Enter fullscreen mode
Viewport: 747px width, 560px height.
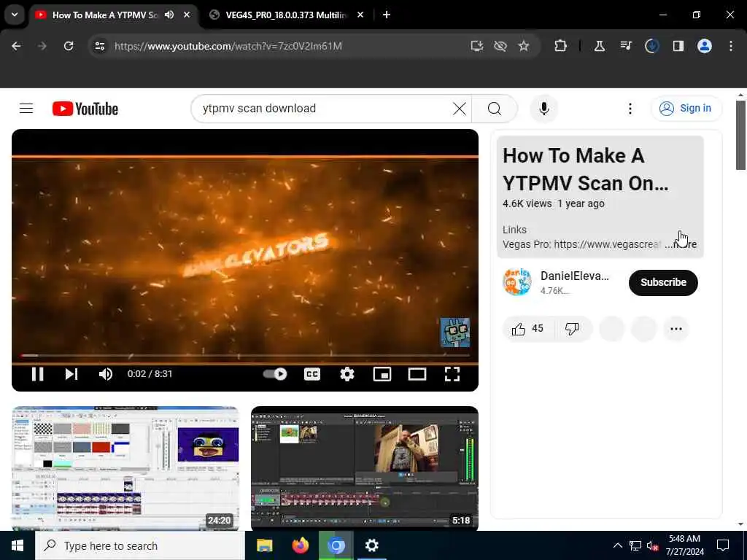coord(452,374)
